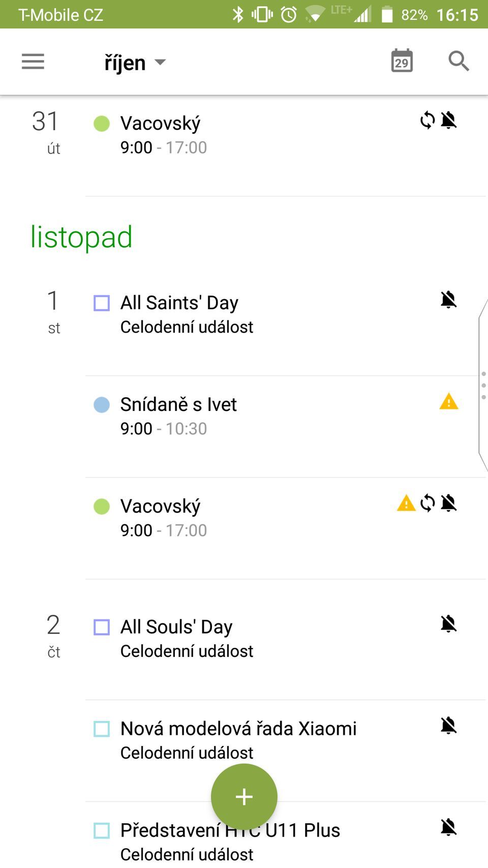Image resolution: width=488 pixels, height=868 pixels.
Task: Tap the recurrence icon on October 31 Vacovský
Action: pos(428,121)
